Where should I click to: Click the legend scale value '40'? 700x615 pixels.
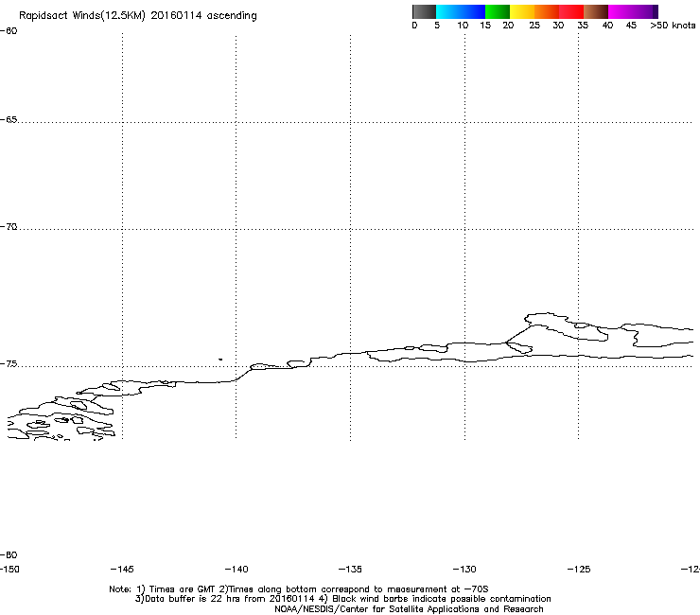click(607, 26)
